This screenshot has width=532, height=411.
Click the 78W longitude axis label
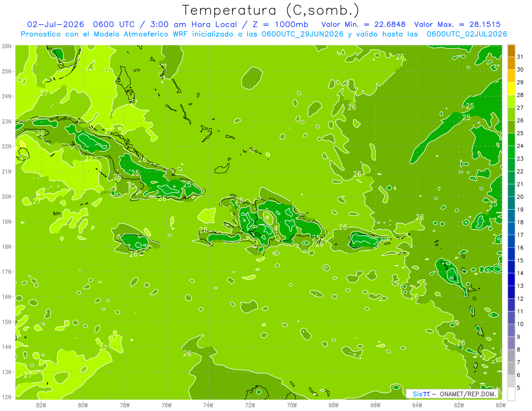click(x=125, y=405)
